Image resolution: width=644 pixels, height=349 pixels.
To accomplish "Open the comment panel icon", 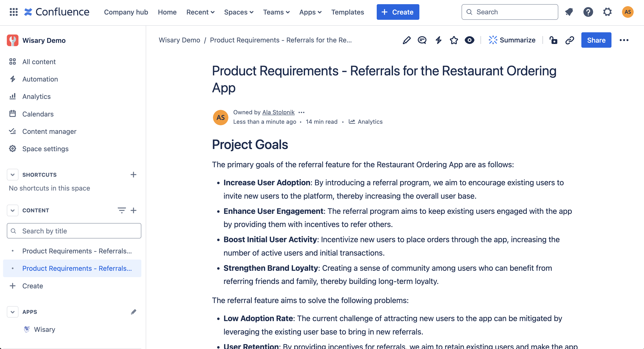I will pyautogui.click(x=422, y=40).
